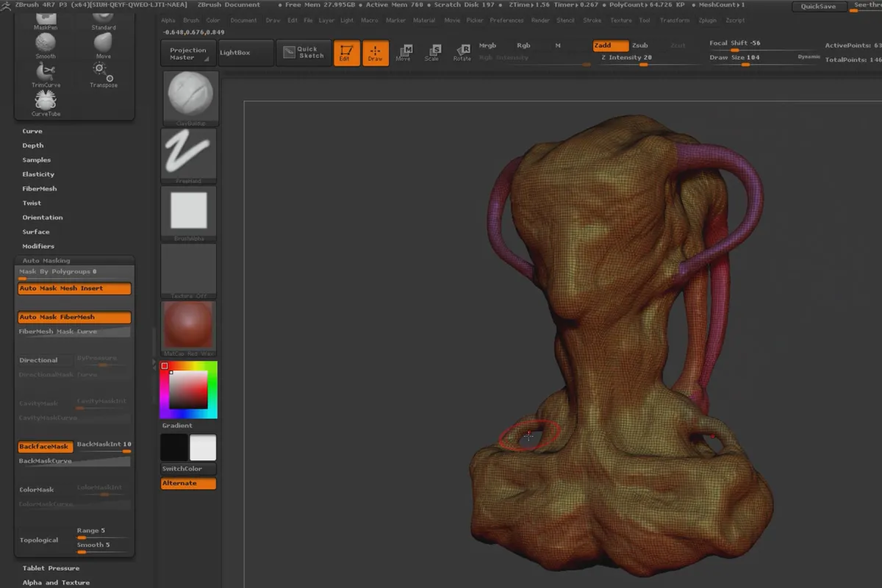Expand the Modifiers brush section
Screen dimensions: 882x588
(38, 246)
